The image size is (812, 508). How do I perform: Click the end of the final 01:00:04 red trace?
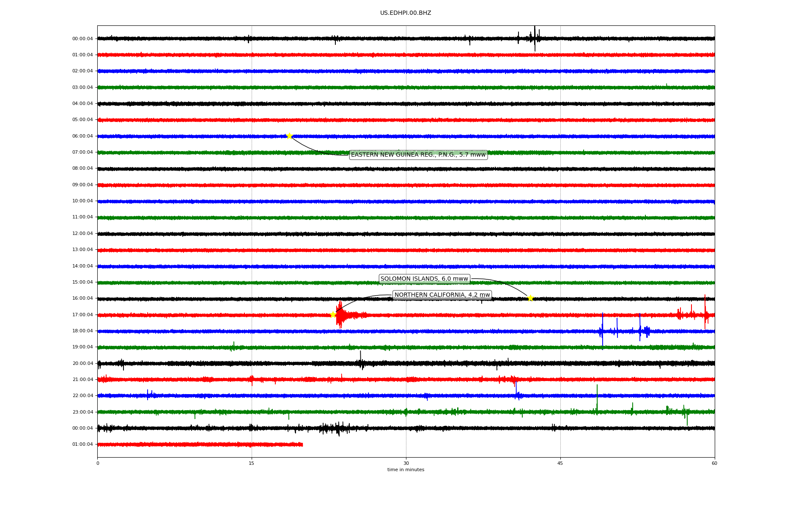(x=302, y=444)
